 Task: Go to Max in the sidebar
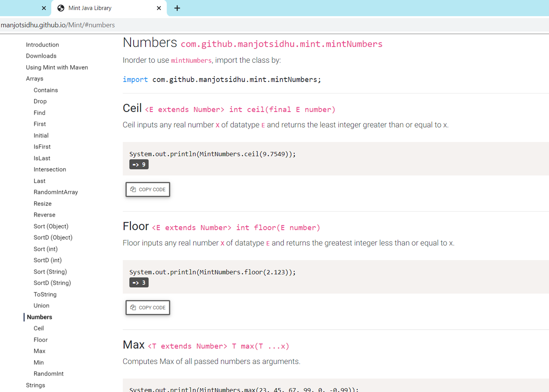39,351
